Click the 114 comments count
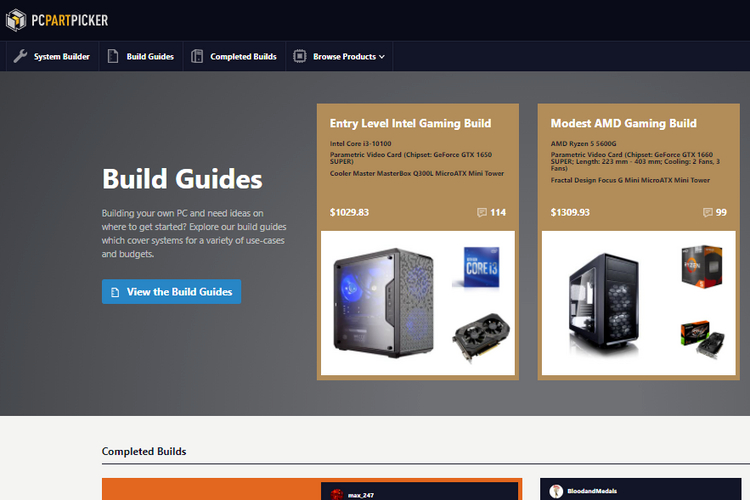The width and height of the screenshot is (750, 500). (x=498, y=212)
